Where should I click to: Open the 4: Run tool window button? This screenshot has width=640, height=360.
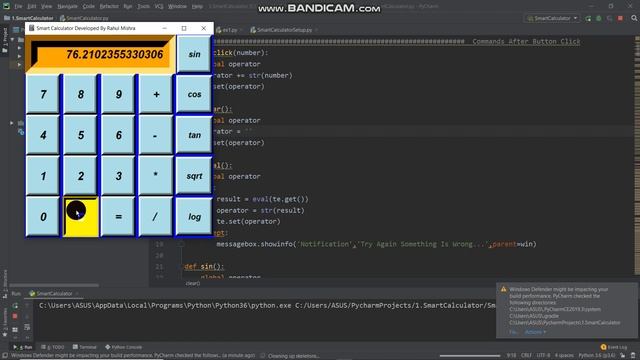tap(23, 347)
